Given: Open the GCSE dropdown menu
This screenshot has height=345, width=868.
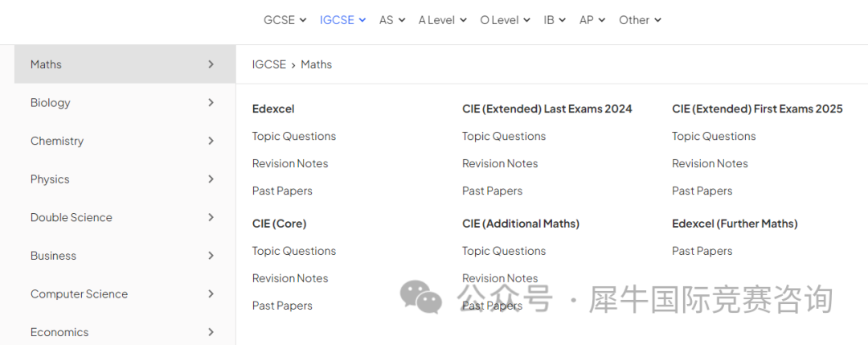Looking at the screenshot, I should point(285,20).
